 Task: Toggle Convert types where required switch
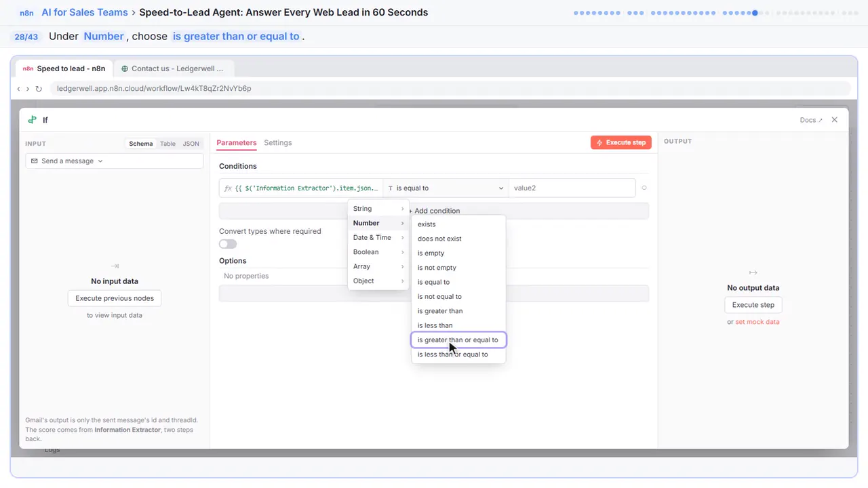point(228,244)
